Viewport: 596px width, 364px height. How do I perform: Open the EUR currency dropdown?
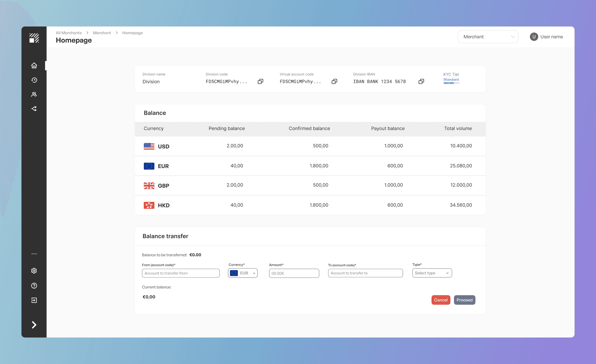pyautogui.click(x=243, y=273)
